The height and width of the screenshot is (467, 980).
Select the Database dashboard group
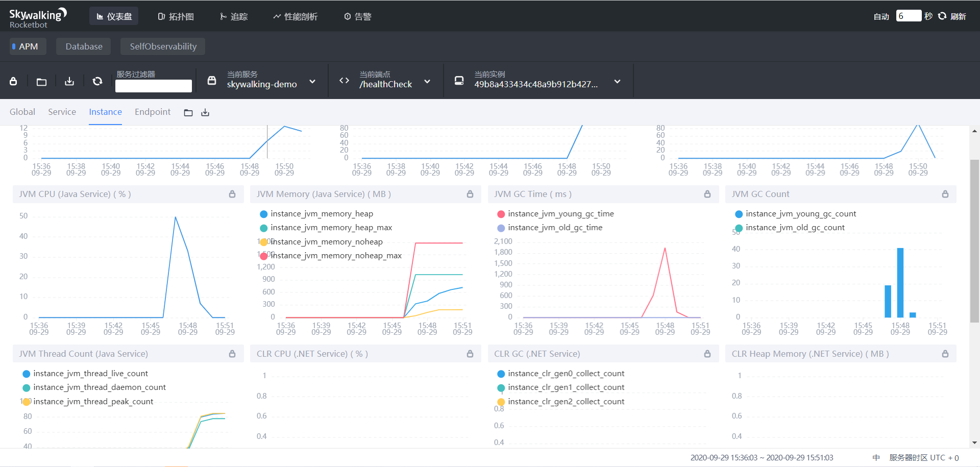(x=84, y=46)
